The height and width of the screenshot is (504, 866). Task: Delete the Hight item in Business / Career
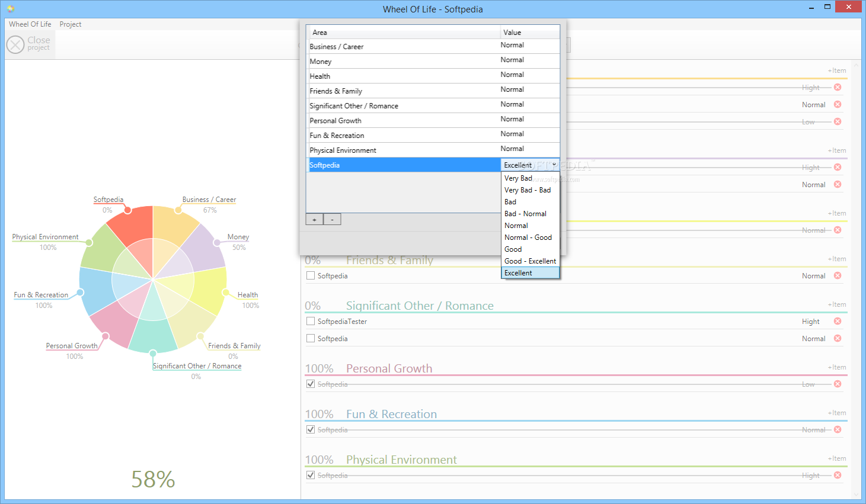pyautogui.click(x=838, y=87)
